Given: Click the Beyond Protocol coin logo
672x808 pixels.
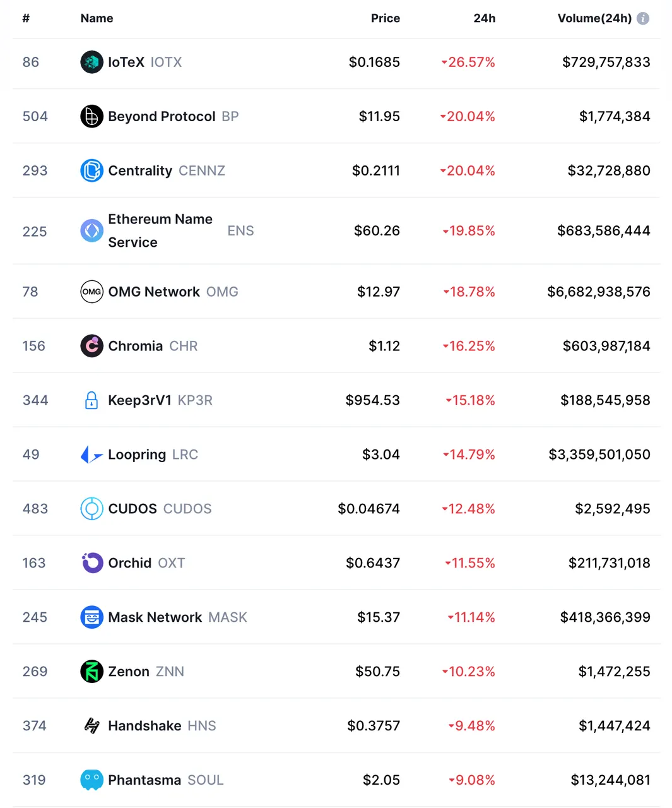Looking at the screenshot, I should click(91, 116).
